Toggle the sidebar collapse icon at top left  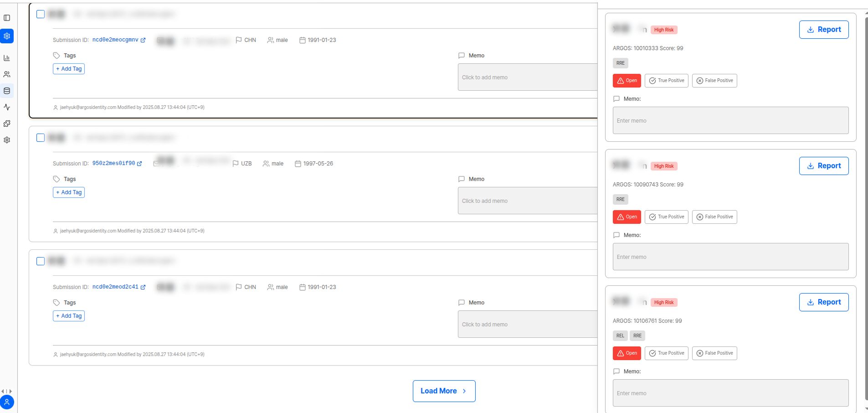(7, 18)
